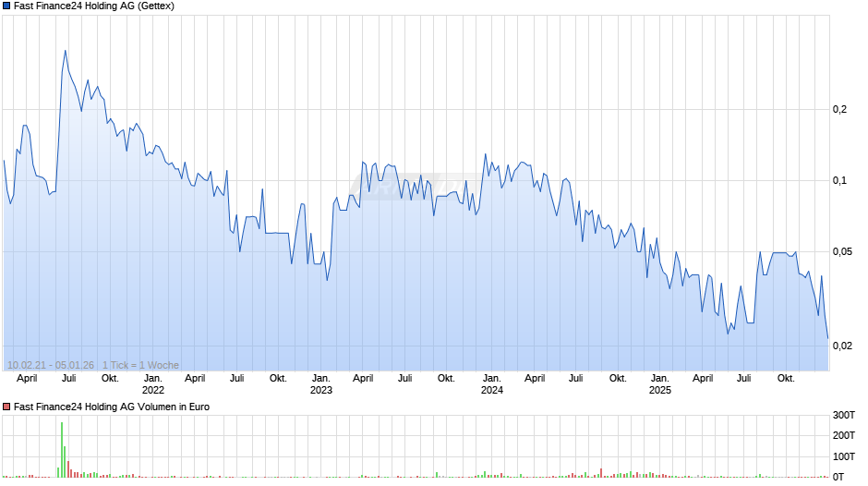This screenshot has width=868, height=486.
Task: Click the 0T volume axis label
Action: tap(838, 477)
